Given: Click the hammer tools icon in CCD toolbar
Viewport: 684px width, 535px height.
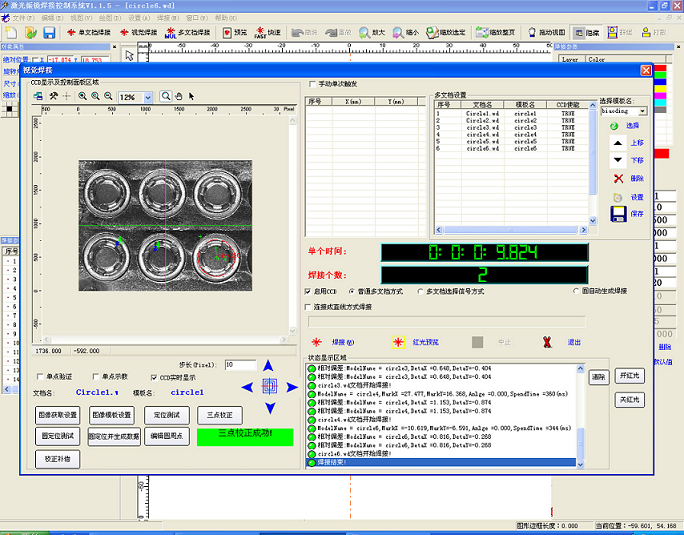Looking at the screenshot, I should (53, 96).
